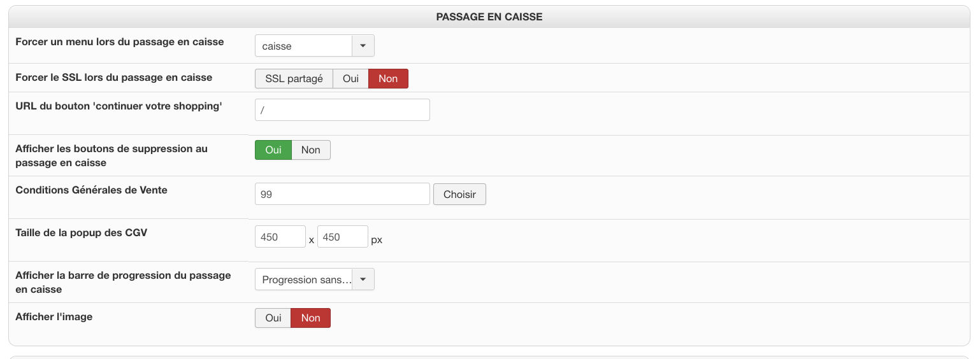Click the 'Forcer un menu' label

[x=120, y=42]
